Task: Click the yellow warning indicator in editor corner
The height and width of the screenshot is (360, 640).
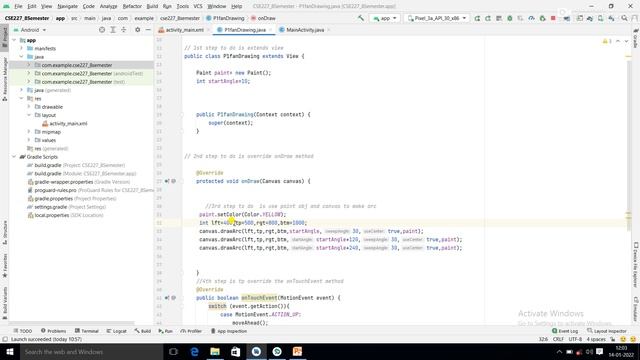Action: point(607,41)
